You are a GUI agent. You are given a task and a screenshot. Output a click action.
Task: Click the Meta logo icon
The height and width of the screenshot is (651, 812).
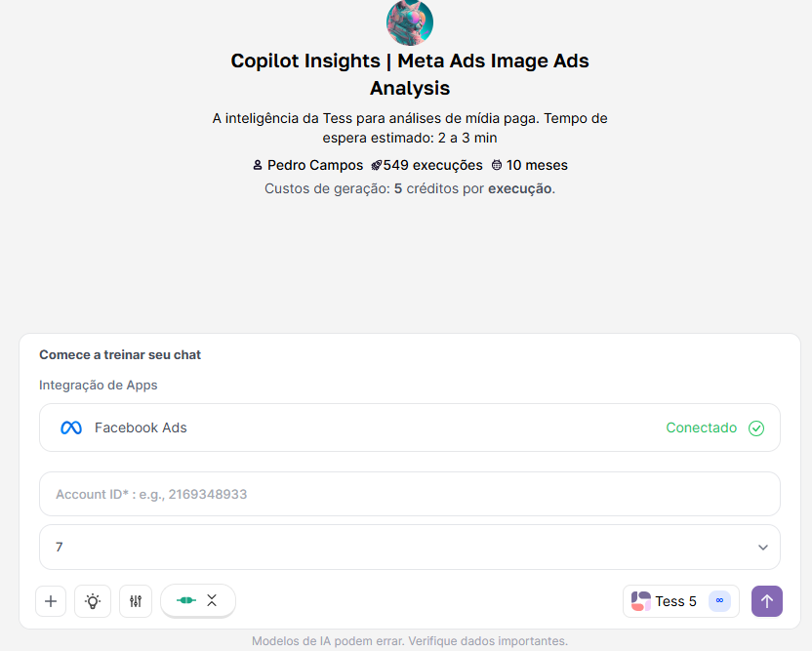71,427
